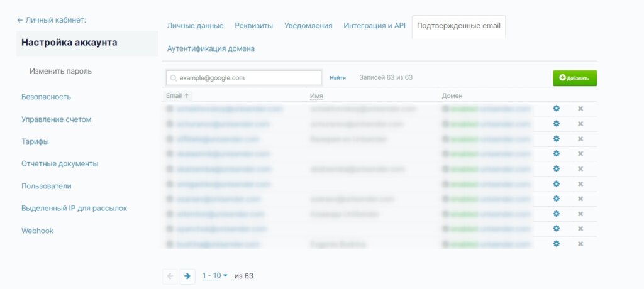Image resolution: width=644 pixels, height=289 pixels.
Task: Go to Управление счетом
Action: point(56,119)
